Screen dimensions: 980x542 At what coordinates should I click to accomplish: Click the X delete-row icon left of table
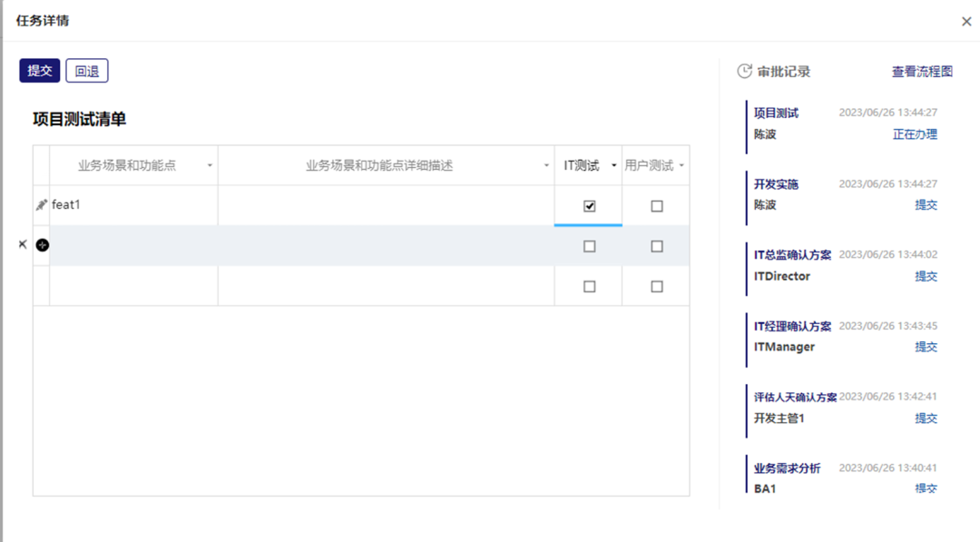tap(23, 244)
